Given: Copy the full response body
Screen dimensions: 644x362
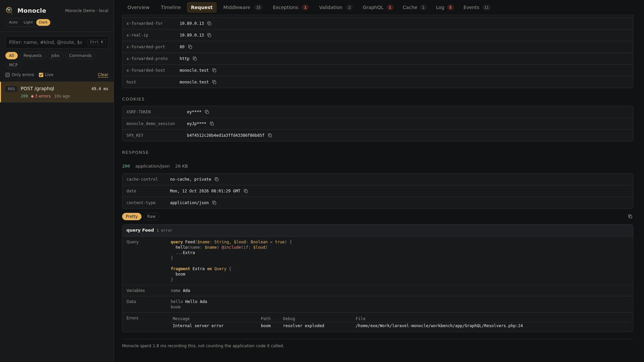Looking at the screenshot, I should click(630, 217).
